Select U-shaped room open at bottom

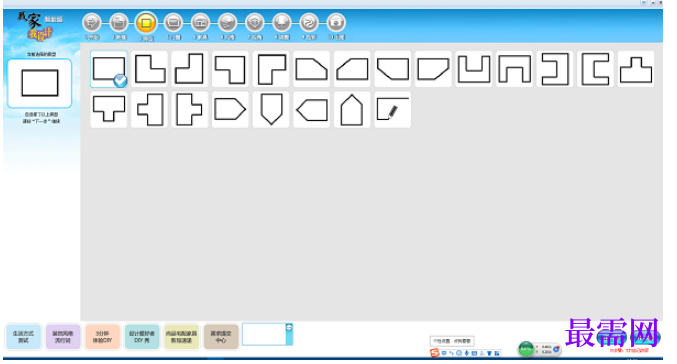pos(515,69)
